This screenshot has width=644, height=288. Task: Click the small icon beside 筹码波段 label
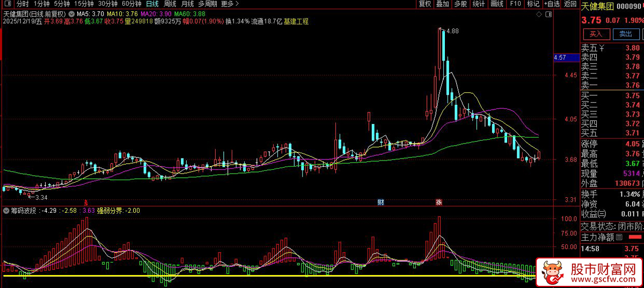6,211
